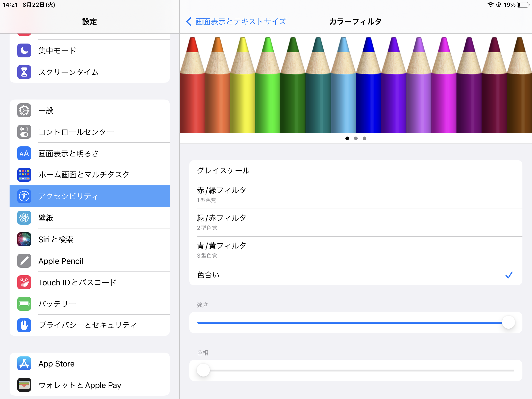Image resolution: width=532 pixels, height=399 pixels.
Task: Open Touch IDとパスコード row
Action: [x=90, y=282]
